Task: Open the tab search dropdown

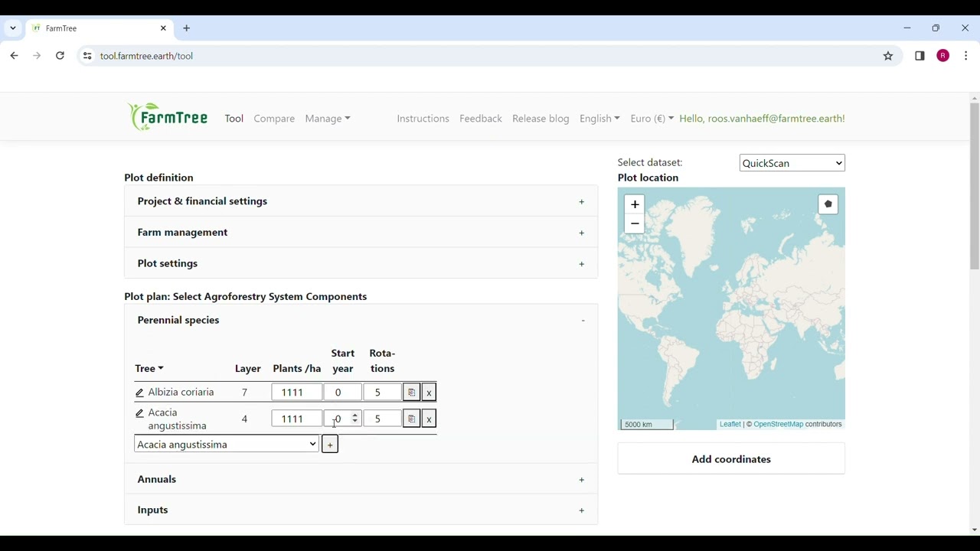Action: point(13,28)
